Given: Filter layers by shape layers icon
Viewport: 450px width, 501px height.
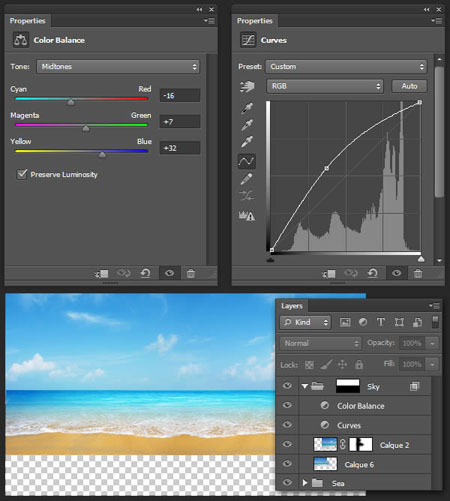Looking at the screenshot, I should [x=399, y=322].
